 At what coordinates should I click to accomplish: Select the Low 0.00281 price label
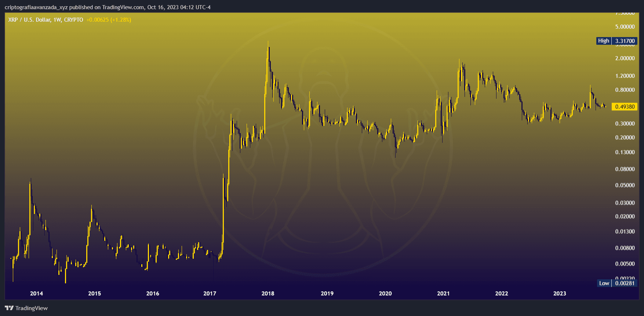click(617, 283)
